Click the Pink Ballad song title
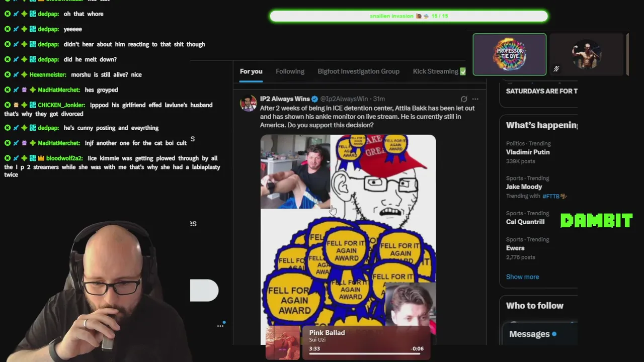 (327, 333)
